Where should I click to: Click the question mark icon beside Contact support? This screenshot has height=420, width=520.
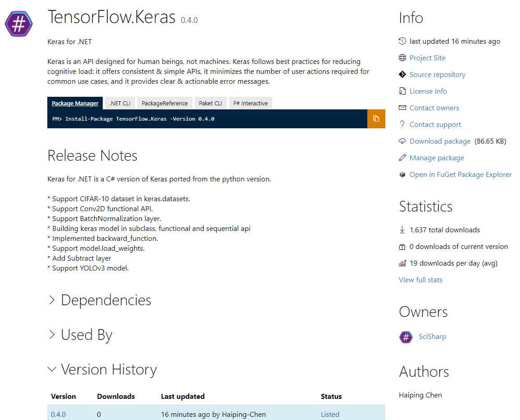402,124
